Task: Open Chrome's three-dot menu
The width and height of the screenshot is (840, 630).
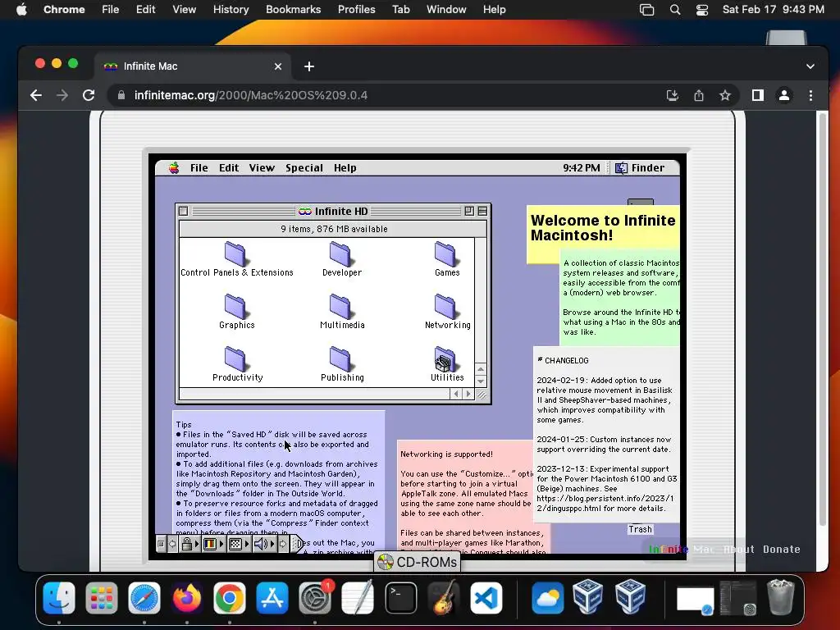Action: pyautogui.click(x=810, y=95)
